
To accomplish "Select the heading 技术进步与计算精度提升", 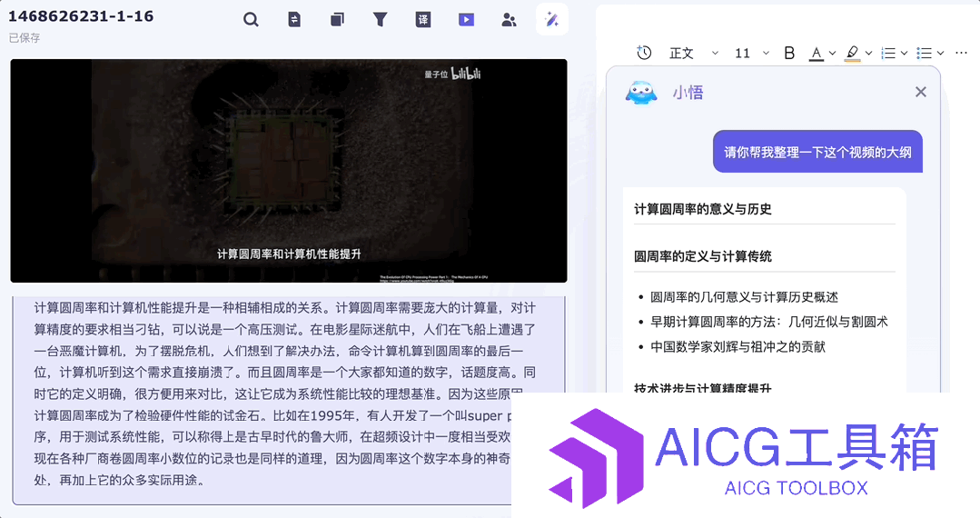I will click(x=702, y=388).
